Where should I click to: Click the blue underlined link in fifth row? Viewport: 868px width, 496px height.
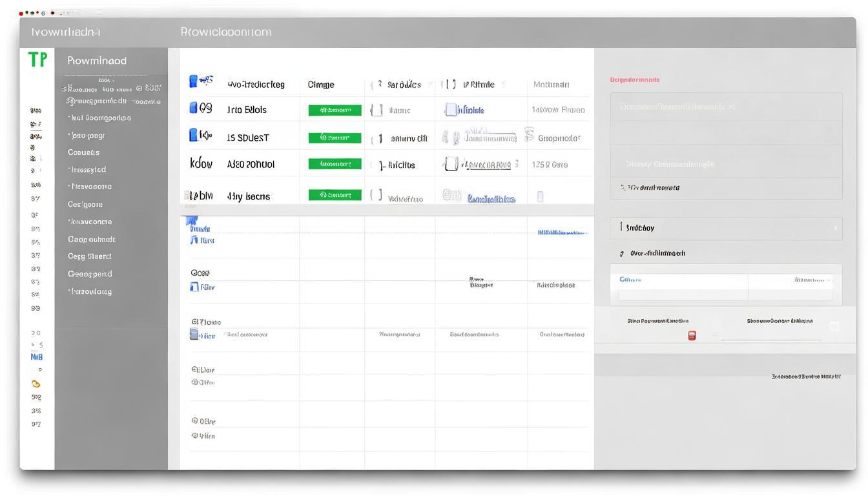pyautogui.click(x=491, y=199)
